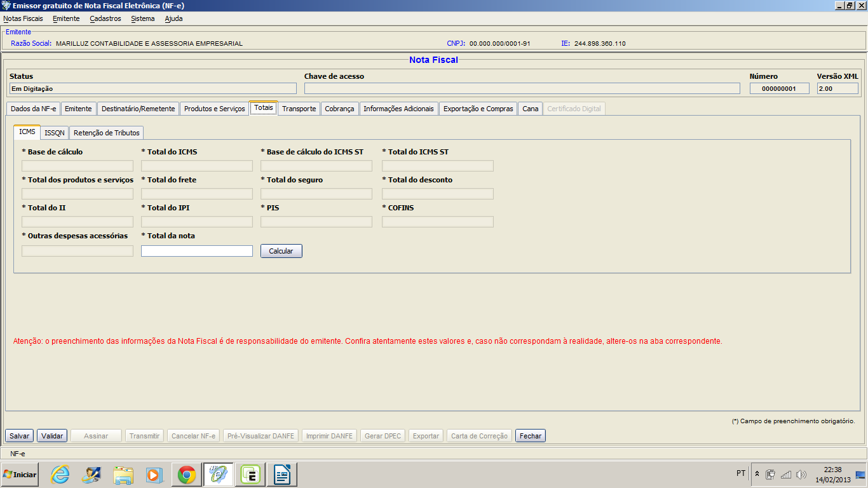868x488 pixels.
Task: Open the Informações Adicionais tab
Action: (399, 109)
